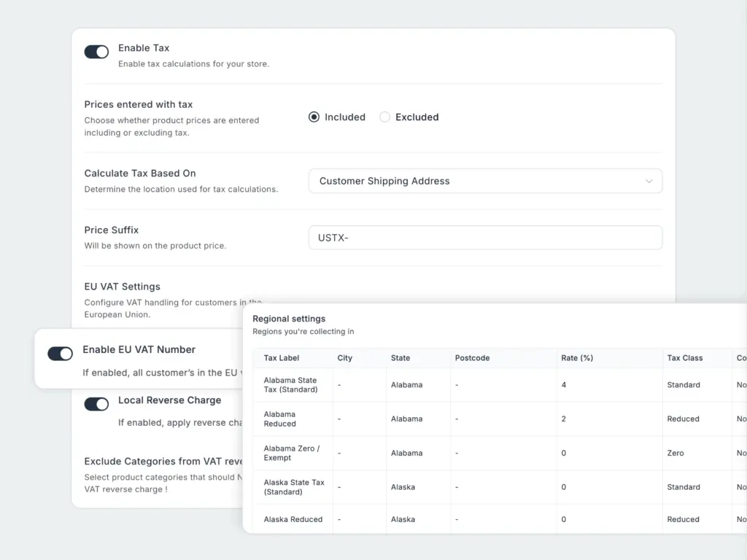Select the Alabama State Tax (Standard) row label

click(290, 385)
